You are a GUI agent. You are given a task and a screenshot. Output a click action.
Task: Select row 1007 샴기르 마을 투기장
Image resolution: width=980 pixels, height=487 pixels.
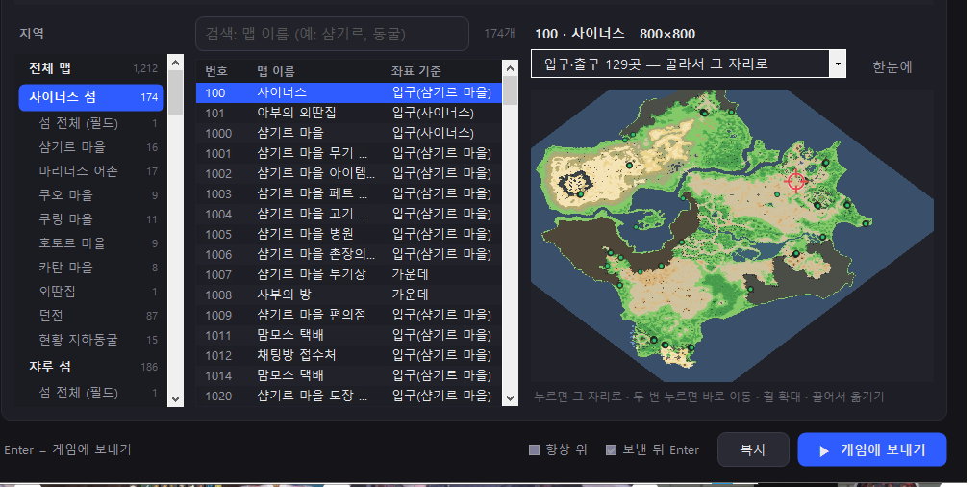click(x=349, y=274)
